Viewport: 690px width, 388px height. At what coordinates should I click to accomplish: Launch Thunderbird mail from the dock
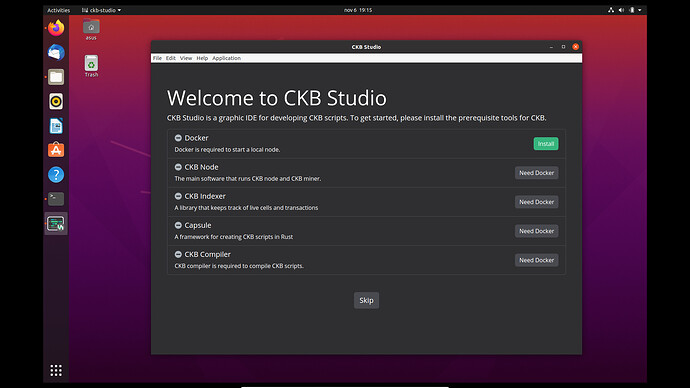coord(56,52)
